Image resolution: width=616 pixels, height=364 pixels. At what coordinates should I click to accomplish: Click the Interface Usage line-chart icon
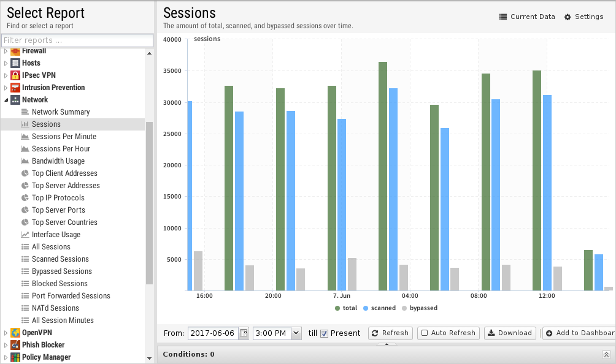pos(25,235)
